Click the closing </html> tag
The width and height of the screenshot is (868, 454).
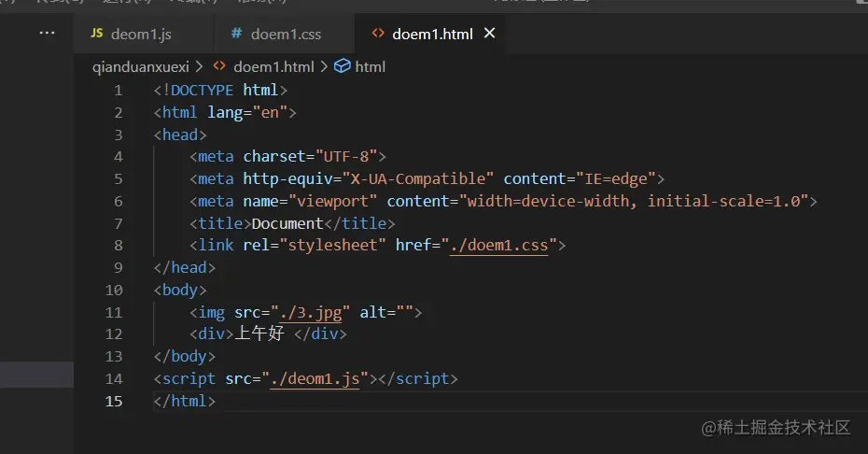(185, 401)
